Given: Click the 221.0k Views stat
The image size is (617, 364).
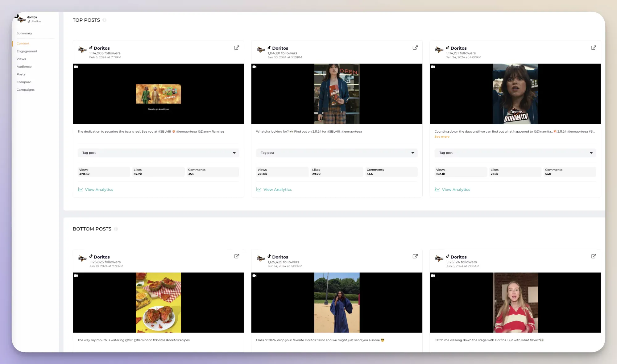Looking at the screenshot, I should pyautogui.click(x=282, y=172).
